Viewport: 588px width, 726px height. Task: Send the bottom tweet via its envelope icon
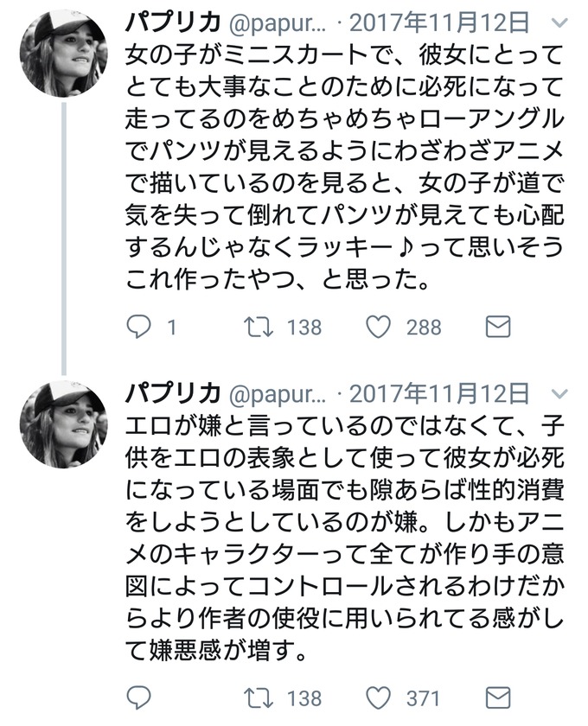tap(497, 697)
